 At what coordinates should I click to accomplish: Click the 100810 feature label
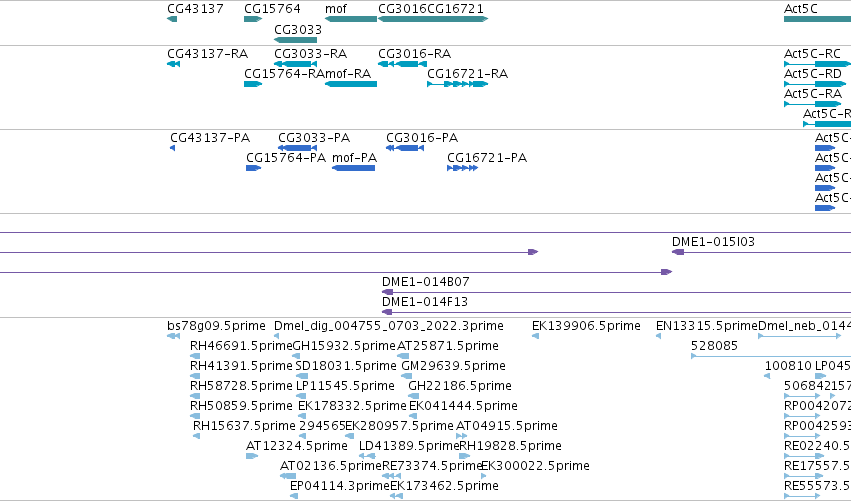[x=788, y=366]
